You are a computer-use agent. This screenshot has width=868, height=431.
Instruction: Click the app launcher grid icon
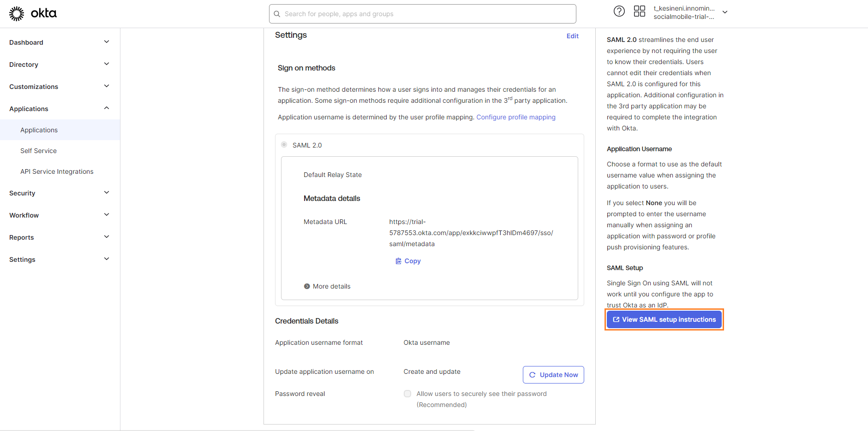click(x=640, y=11)
